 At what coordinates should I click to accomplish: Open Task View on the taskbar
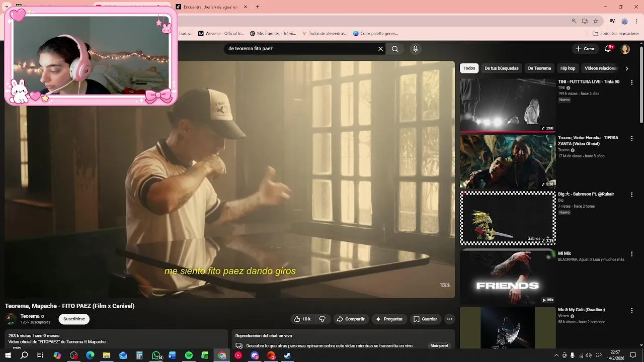[x=40, y=355]
